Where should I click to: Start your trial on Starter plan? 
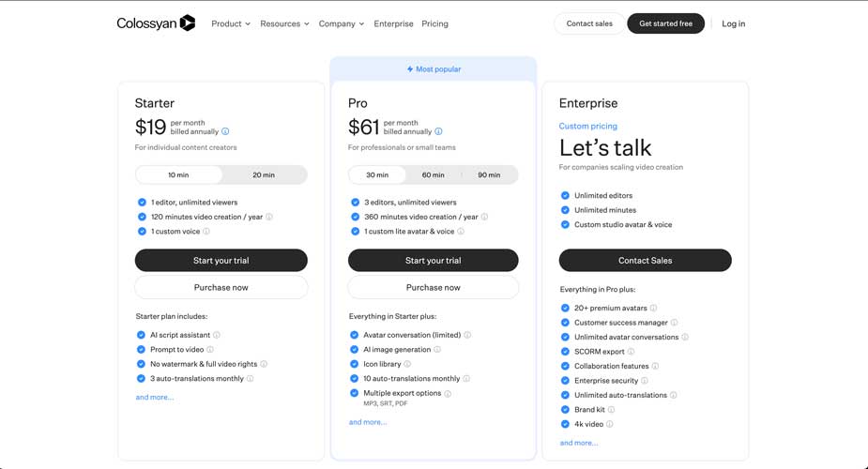tap(221, 261)
